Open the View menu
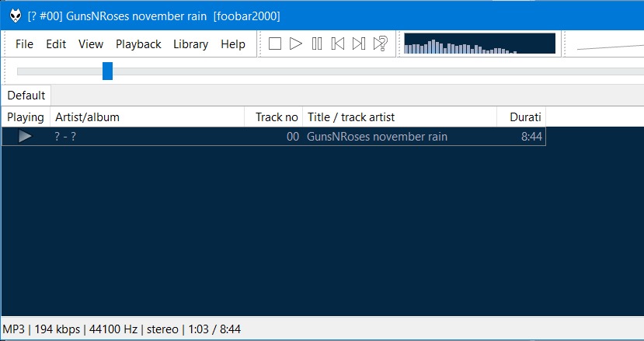This screenshot has height=341, width=644. [x=91, y=44]
